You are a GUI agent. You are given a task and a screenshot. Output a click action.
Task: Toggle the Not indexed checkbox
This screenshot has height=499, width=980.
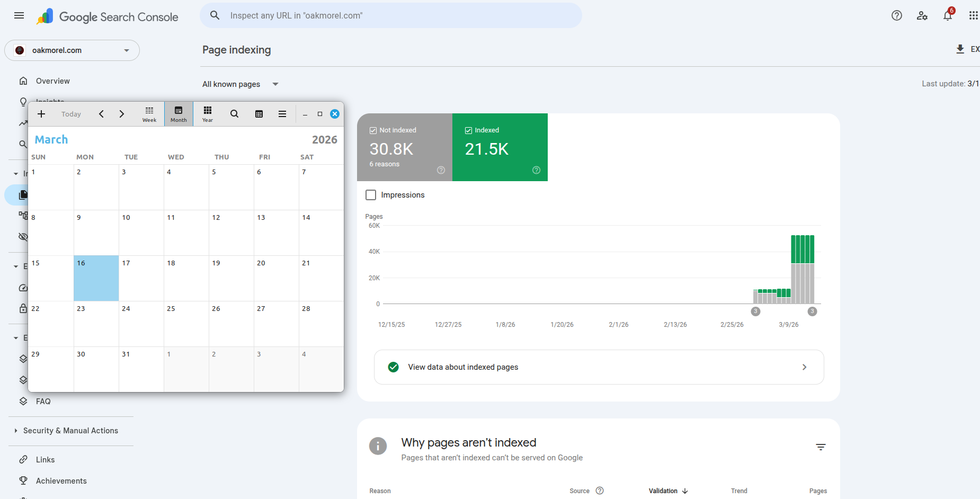pyautogui.click(x=373, y=130)
